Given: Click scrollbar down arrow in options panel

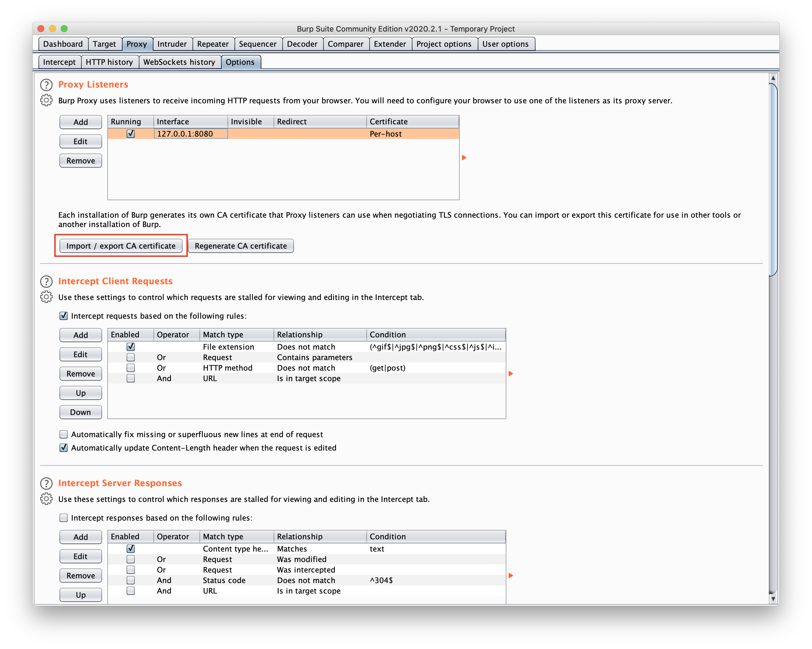Looking at the screenshot, I should (773, 599).
